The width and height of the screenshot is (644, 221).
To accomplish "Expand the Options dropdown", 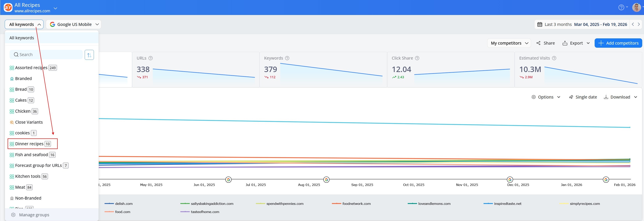I will pos(559,97).
